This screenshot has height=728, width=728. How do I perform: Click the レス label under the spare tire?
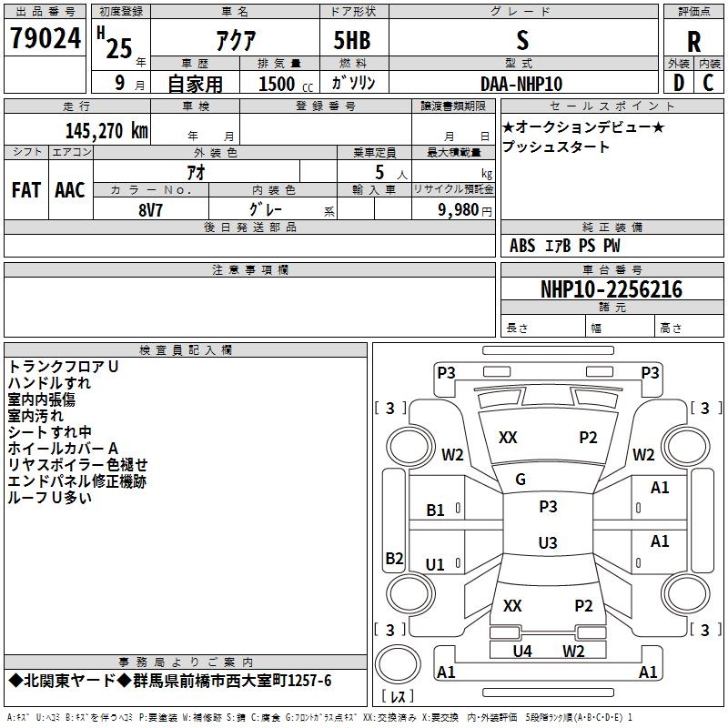(x=398, y=696)
